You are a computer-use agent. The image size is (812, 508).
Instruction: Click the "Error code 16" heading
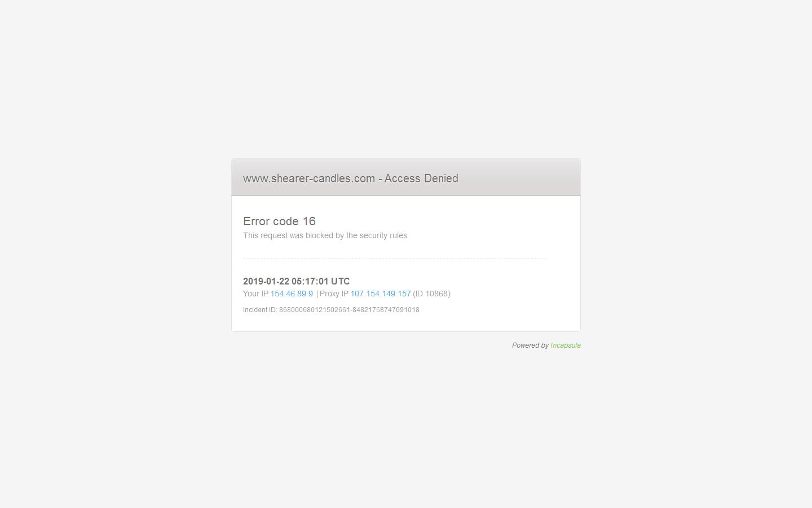pos(279,221)
